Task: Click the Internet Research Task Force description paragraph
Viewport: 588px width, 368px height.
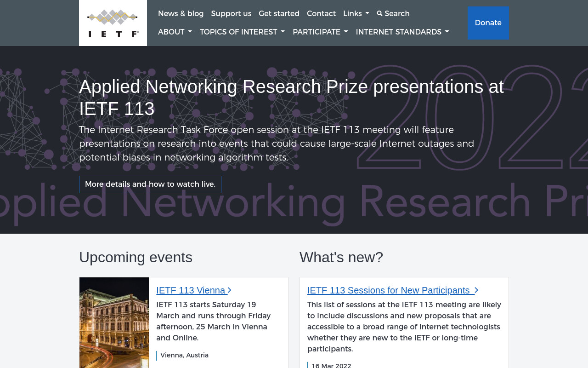Action: coord(277,144)
